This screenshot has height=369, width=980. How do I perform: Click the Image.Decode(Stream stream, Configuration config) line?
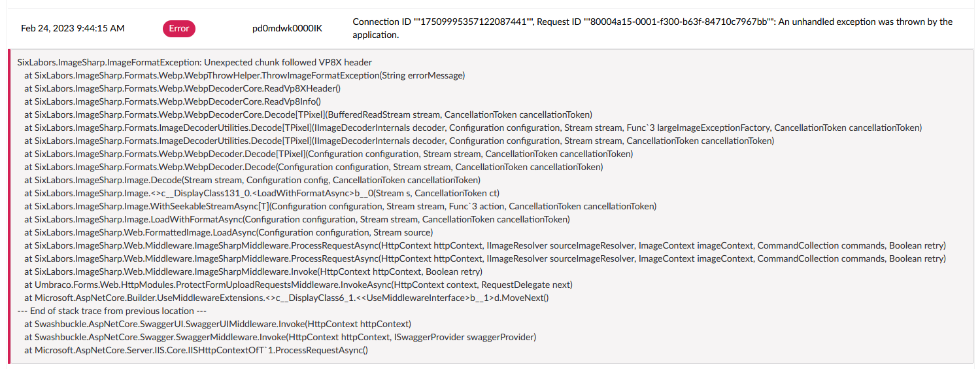(252, 180)
